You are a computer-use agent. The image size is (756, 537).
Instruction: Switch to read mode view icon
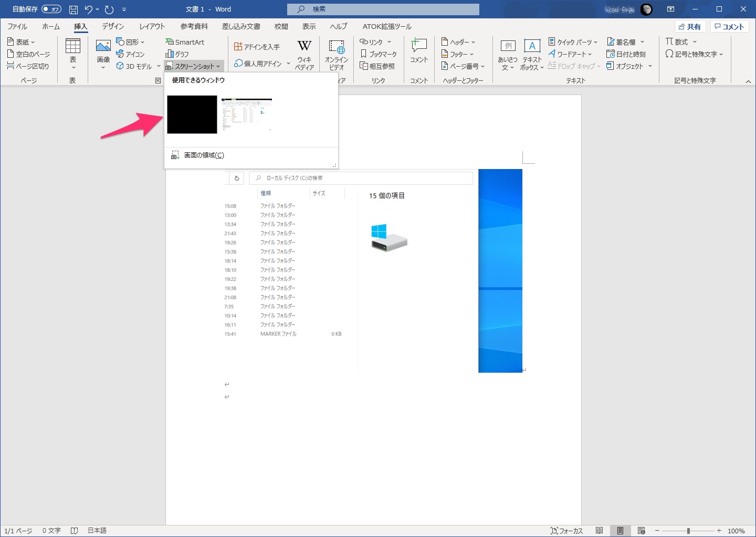click(x=599, y=531)
